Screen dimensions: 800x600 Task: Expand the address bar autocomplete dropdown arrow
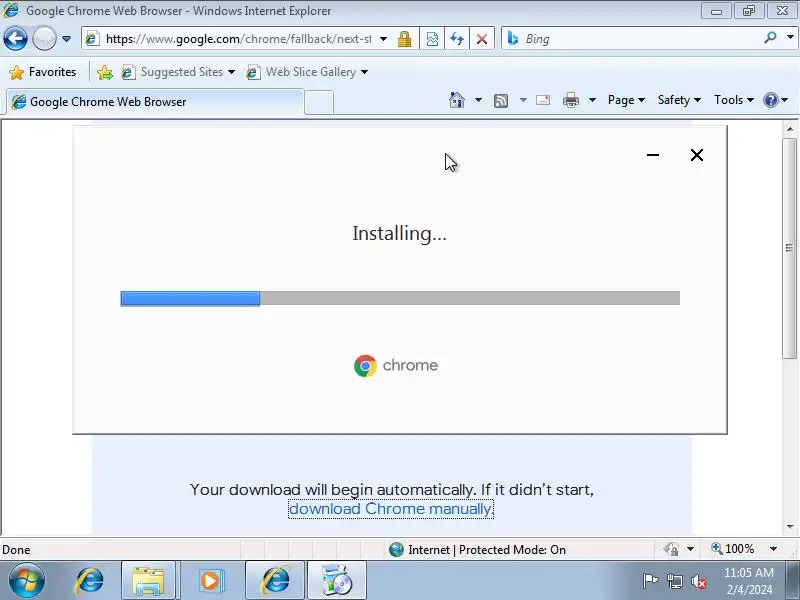point(383,39)
